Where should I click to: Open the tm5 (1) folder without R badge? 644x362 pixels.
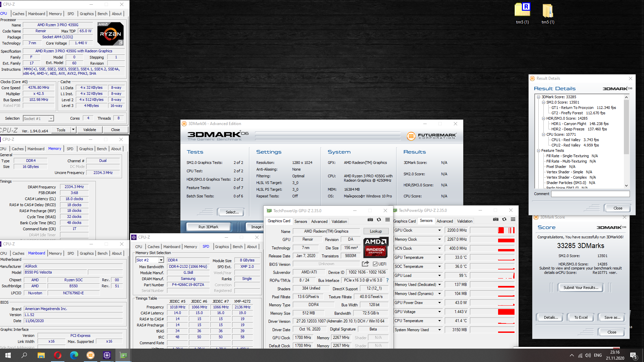click(548, 14)
